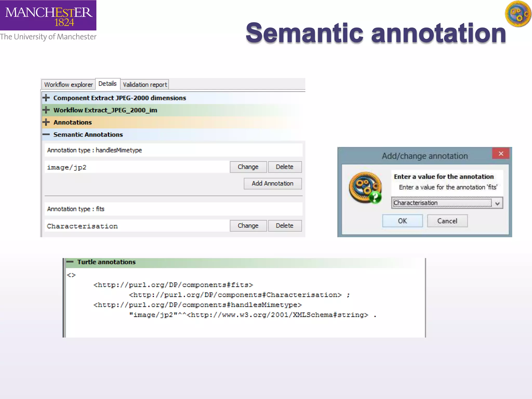Open the Validation report tab
The image size is (532, 399).
pyautogui.click(x=145, y=85)
